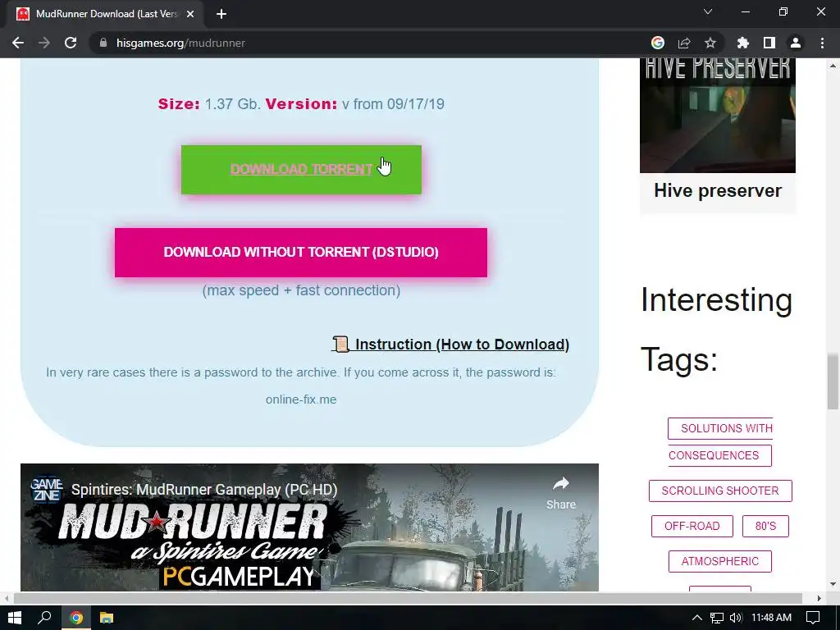Click the vertical scrollbar up arrow
The height and width of the screenshot is (630, 840).
(833, 66)
